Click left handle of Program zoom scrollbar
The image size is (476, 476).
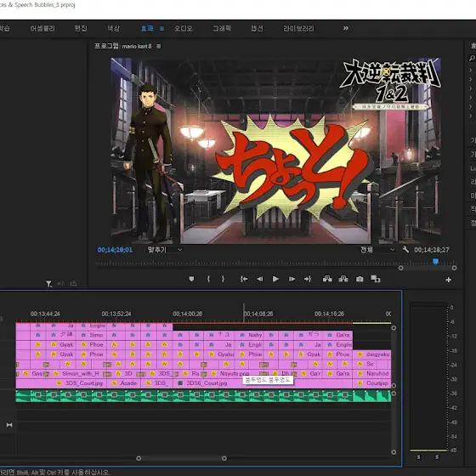pyautogui.click(x=400, y=268)
